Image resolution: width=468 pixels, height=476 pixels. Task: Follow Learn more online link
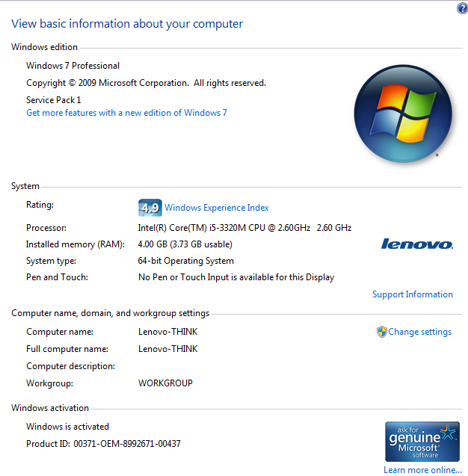422,470
